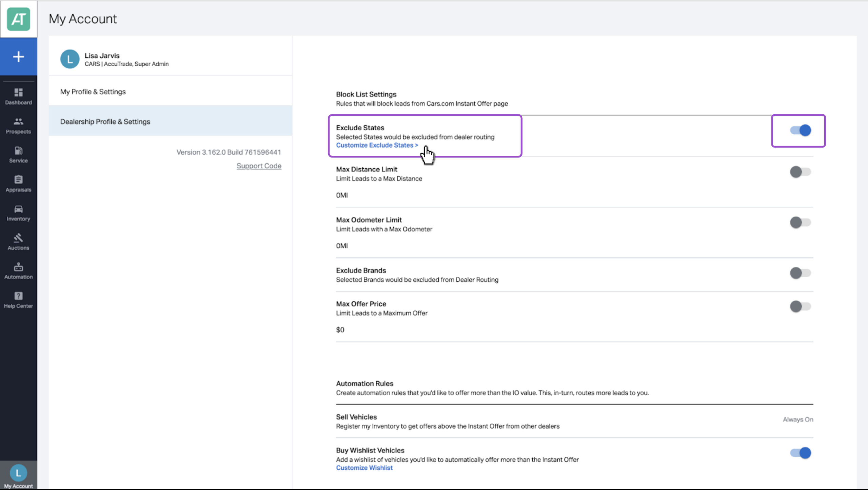Enable the Max Distance Limit toggle
Viewport: 868px width, 490px height.
pos(801,172)
